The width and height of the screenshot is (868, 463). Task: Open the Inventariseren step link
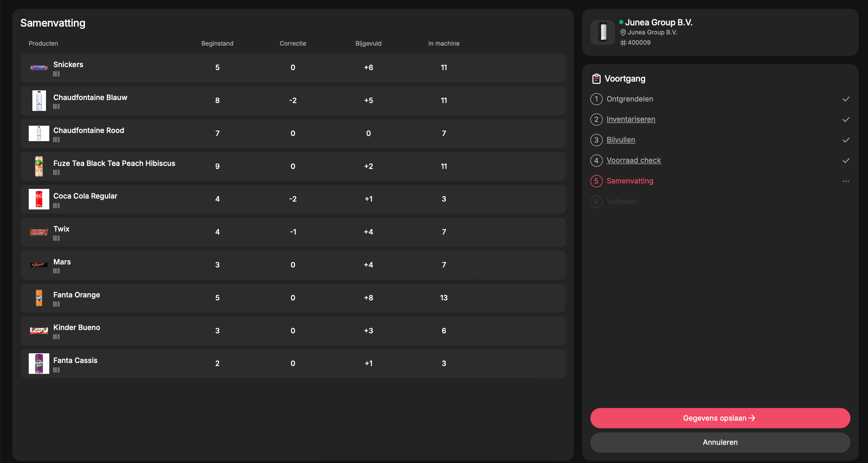pos(631,120)
